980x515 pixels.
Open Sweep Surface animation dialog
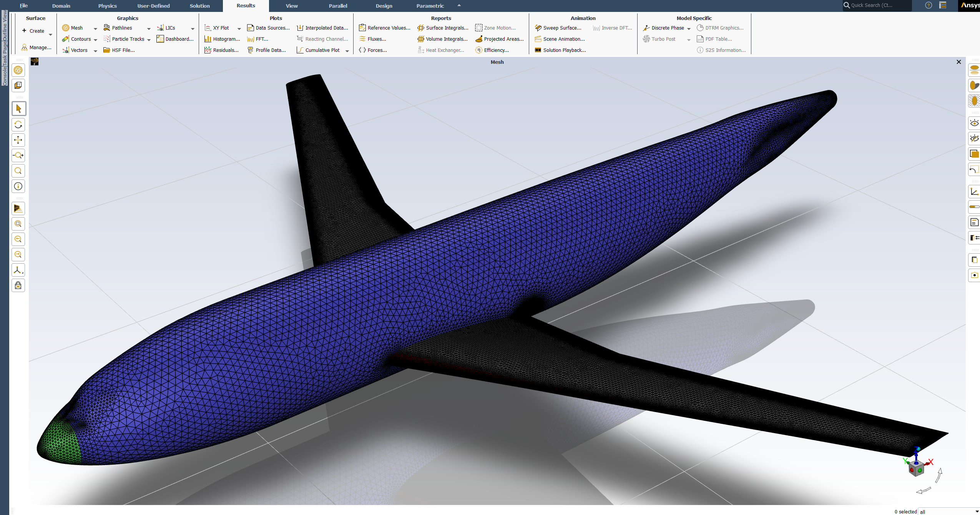coord(558,28)
